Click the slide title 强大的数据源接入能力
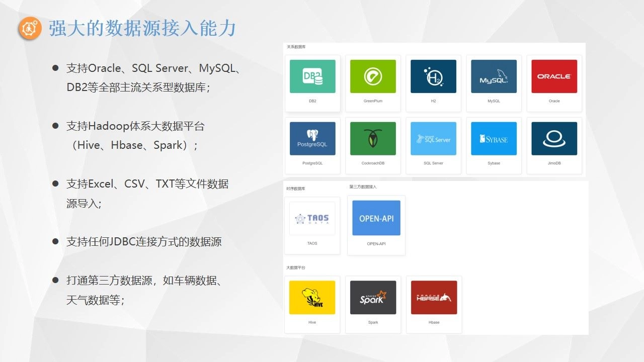 [x=142, y=29]
